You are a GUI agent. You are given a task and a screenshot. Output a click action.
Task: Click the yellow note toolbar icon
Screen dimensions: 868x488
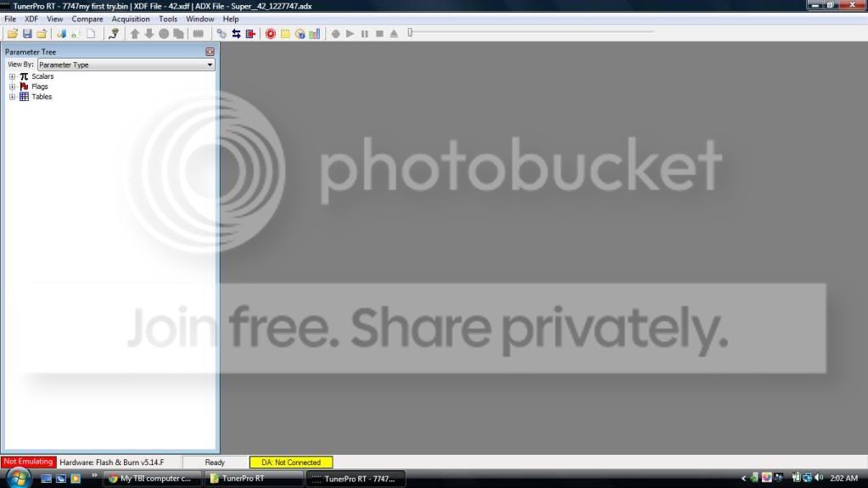pos(285,34)
